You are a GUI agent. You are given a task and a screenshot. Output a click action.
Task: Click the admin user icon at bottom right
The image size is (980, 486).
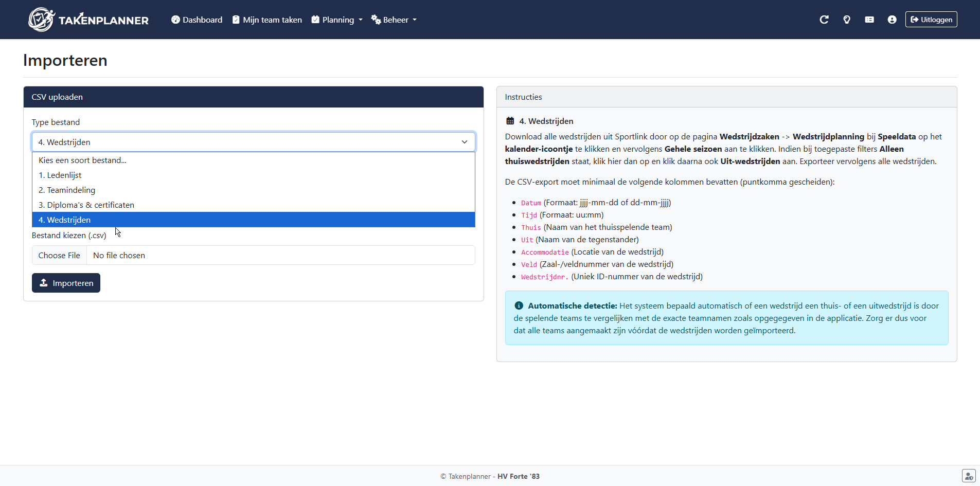coord(969,476)
